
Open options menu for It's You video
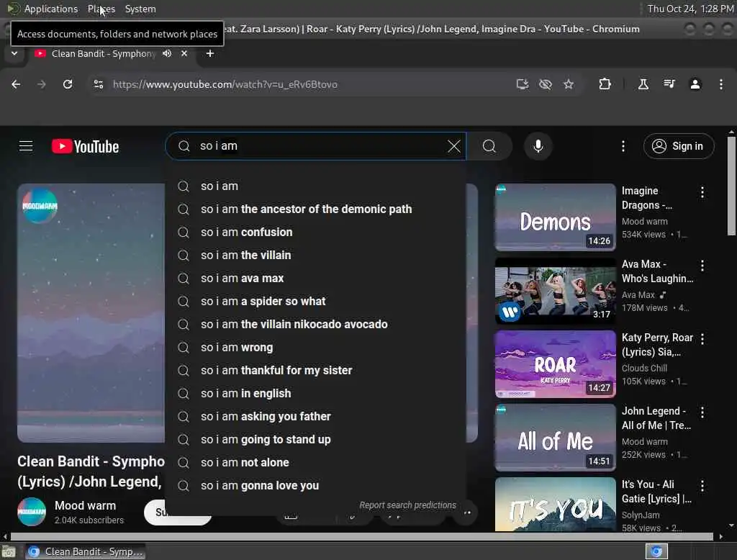[x=702, y=486]
